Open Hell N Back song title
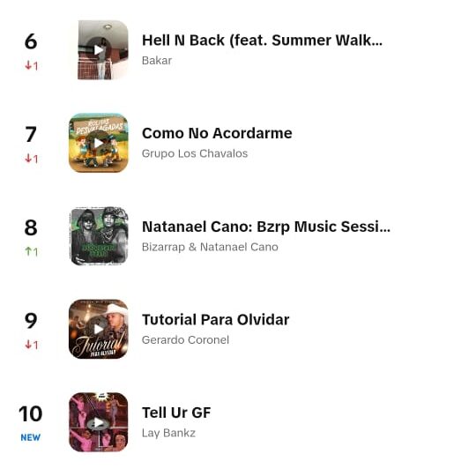476x476 pixels. pyautogui.click(x=262, y=41)
